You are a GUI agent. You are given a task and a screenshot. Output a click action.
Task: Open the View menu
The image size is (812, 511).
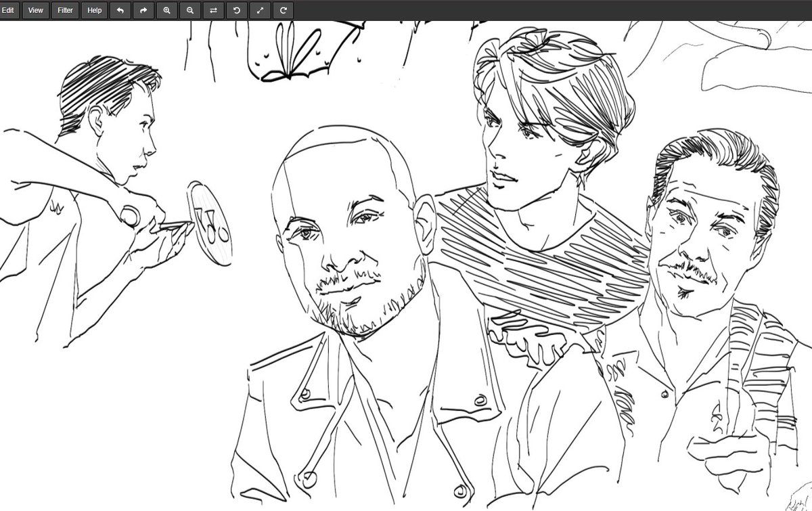pyautogui.click(x=35, y=10)
